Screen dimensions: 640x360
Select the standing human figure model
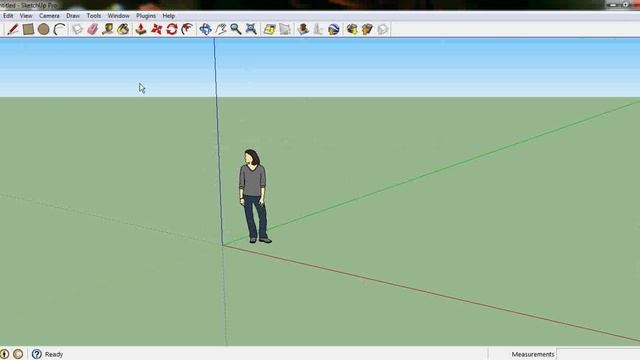254,196
